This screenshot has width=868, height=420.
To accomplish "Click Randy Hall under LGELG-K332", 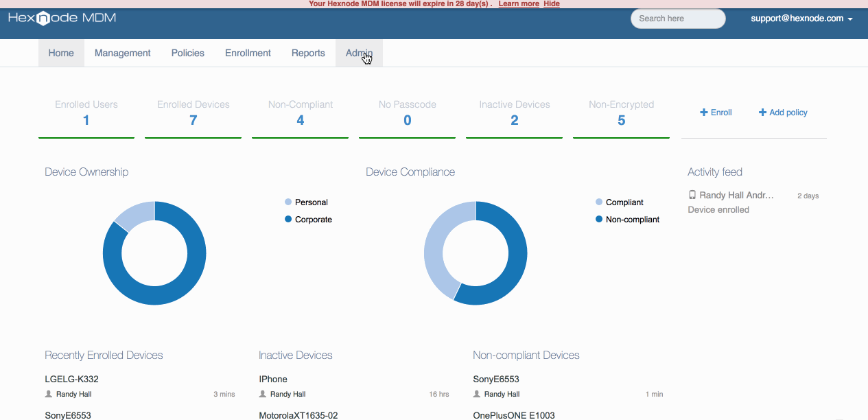I will pos(73,394).
